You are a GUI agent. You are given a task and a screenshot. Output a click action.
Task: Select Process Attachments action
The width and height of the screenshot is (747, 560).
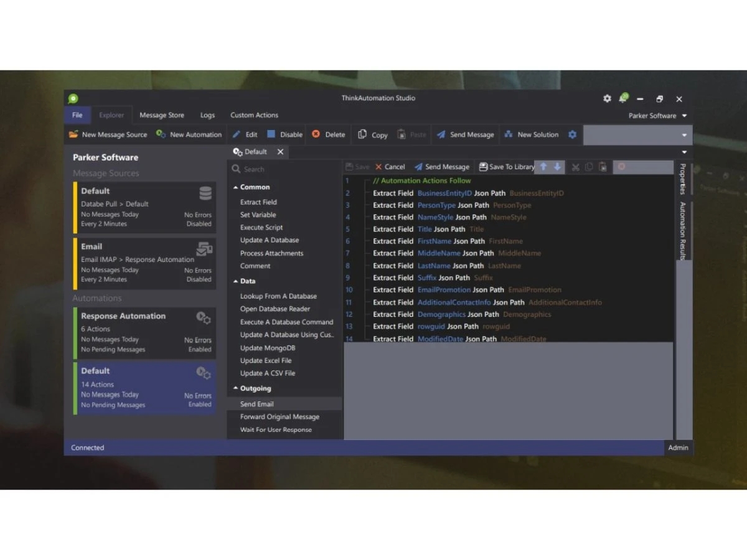click(x=272, y=253)
